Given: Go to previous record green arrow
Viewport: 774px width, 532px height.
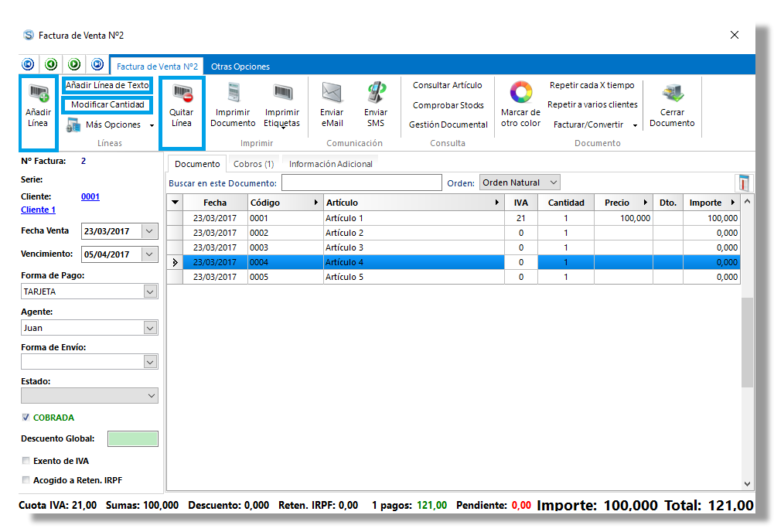Looking at the screenshot, I should (51, 64).
